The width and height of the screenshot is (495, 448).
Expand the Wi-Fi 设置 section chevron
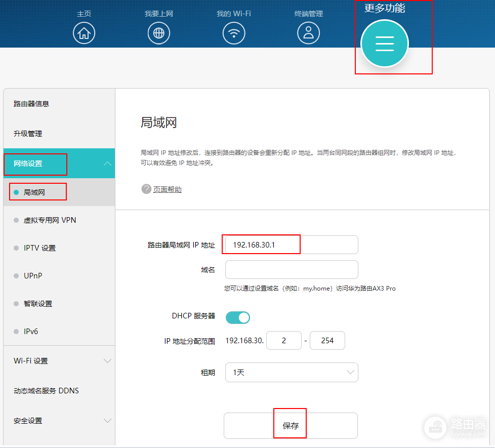click(x=107, y=361)
